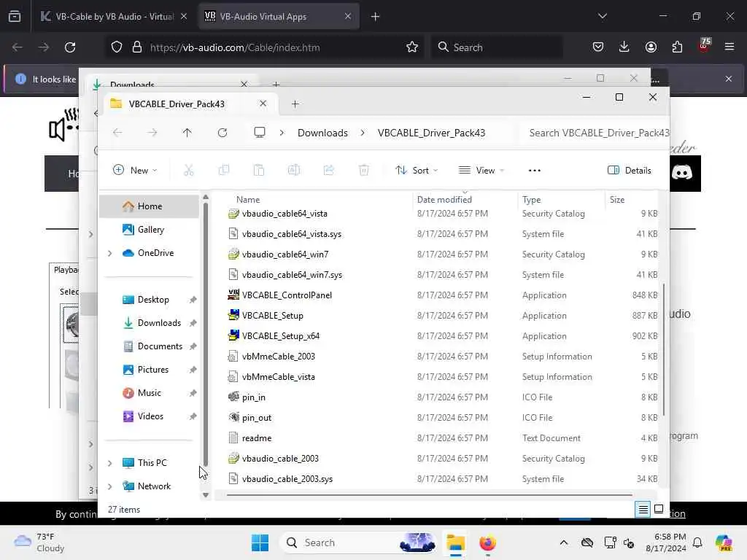Select VBCABLE_ControlPanel application icon
The width and height of the screenshot is (747, 560).
233,295
